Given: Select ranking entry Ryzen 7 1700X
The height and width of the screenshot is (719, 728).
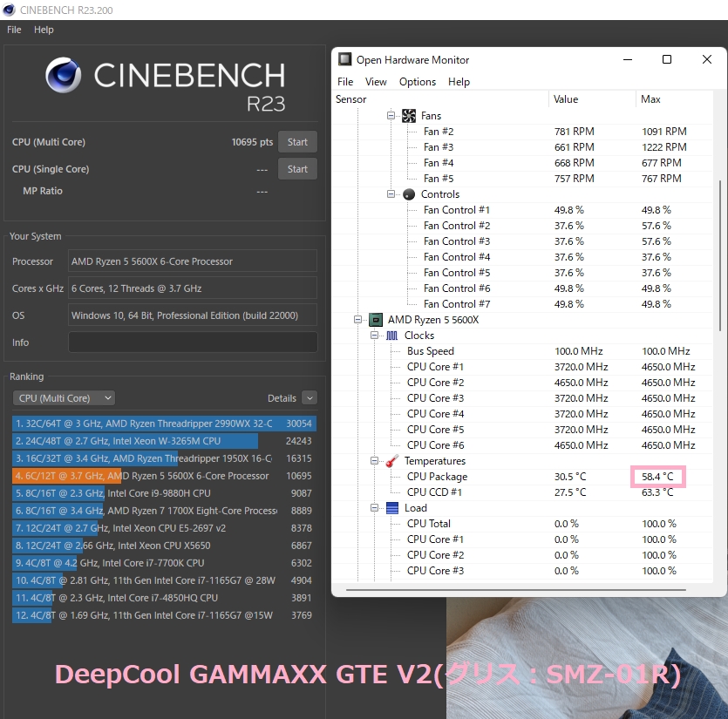Looking at the screenshot, I should tap(165, 511).
